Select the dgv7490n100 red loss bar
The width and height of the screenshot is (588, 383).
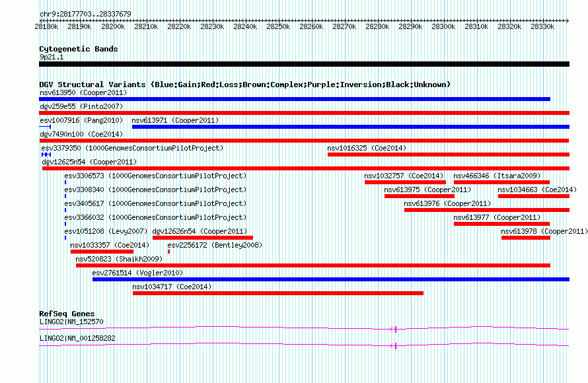click(304, 141)
